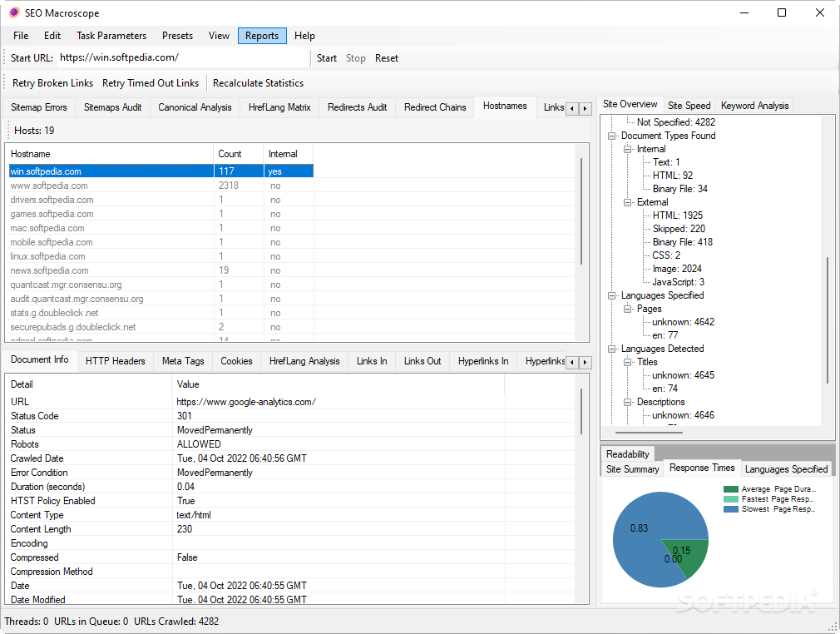This screenshot has width=840, height=634.
Task: Switch to Cookies tab
Action: click(236, 361)
